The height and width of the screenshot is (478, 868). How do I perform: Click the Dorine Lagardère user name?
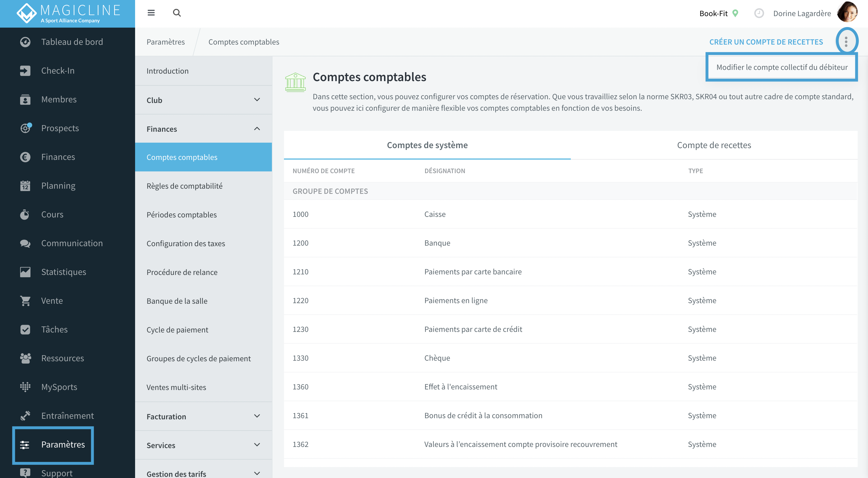coord(802,13)
